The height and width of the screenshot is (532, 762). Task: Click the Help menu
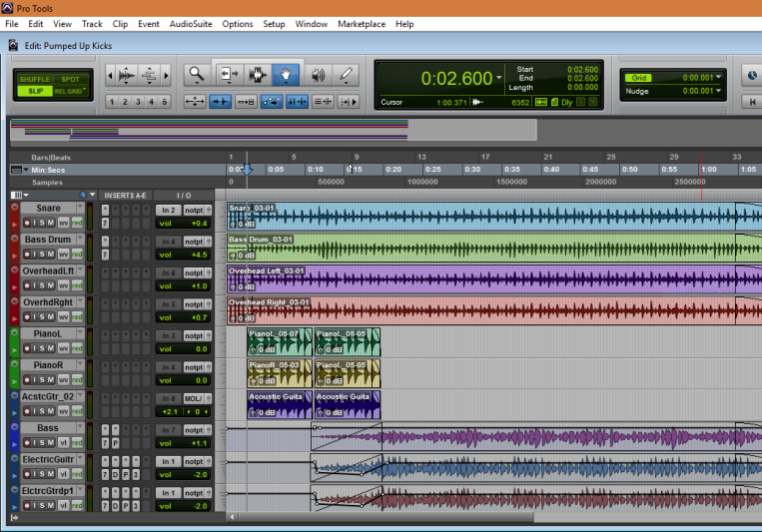404,24
